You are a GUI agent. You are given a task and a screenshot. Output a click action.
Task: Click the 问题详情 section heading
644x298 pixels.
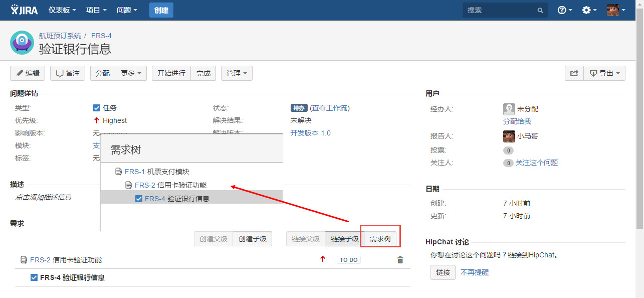tap(24, 93)
